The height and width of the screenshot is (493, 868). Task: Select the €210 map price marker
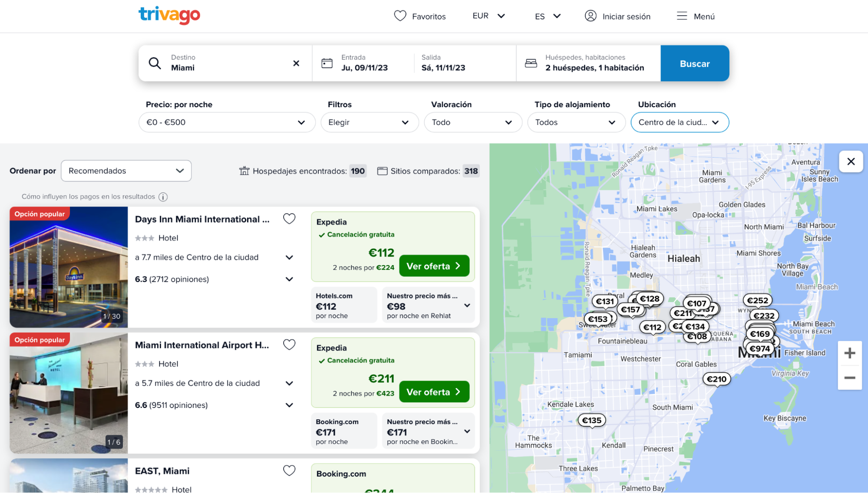717,379
